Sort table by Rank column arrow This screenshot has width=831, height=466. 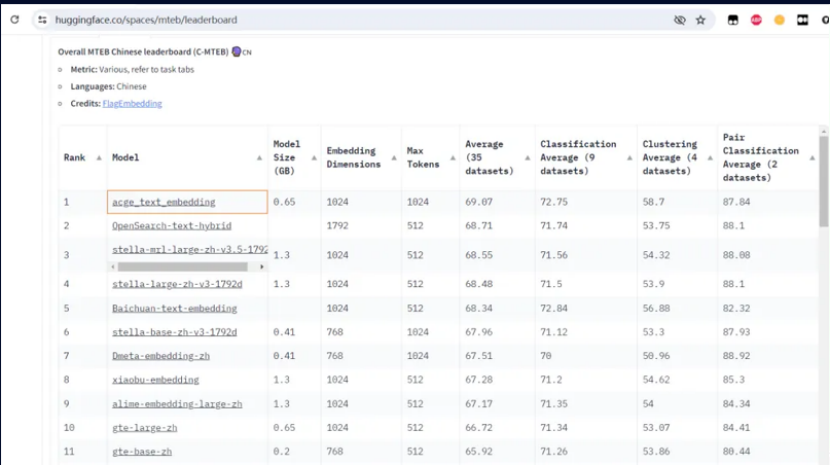point(99,158)
